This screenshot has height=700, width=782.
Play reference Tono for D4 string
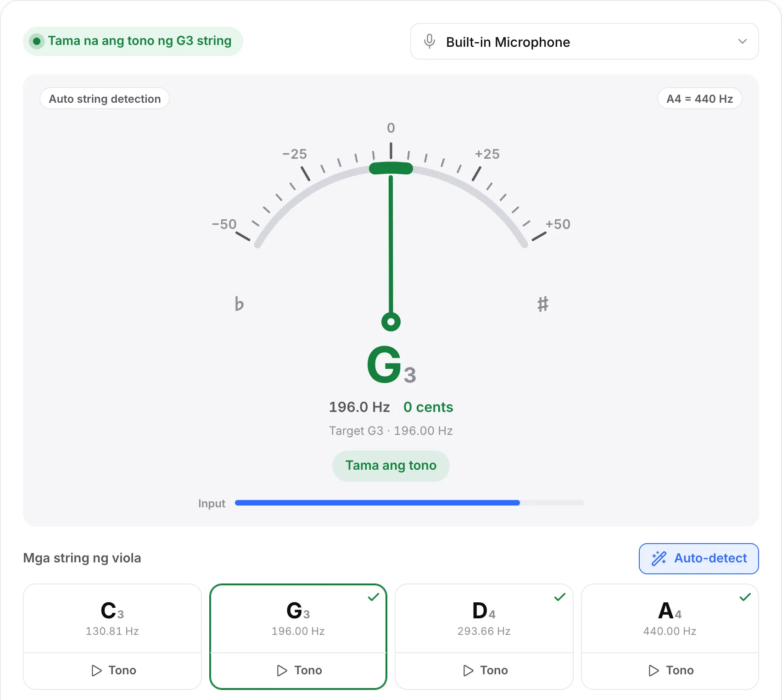point(484,671)
